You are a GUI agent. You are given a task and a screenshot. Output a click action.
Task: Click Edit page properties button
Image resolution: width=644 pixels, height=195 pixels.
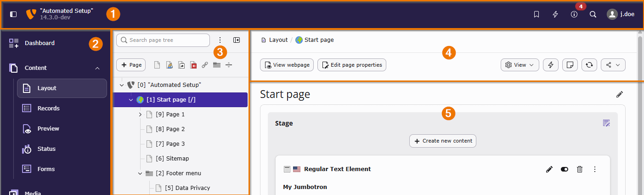352,65
